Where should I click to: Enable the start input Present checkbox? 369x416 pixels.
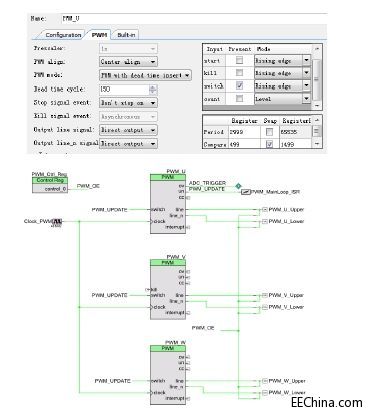(239, 60)
